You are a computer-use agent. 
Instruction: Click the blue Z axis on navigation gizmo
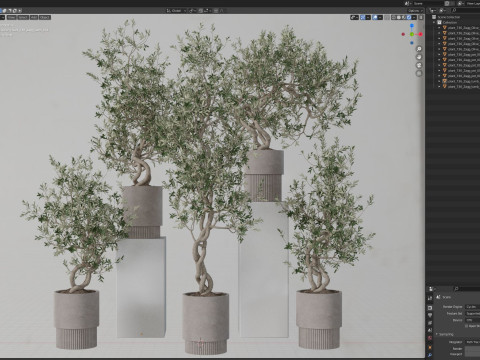coord(412,26)
